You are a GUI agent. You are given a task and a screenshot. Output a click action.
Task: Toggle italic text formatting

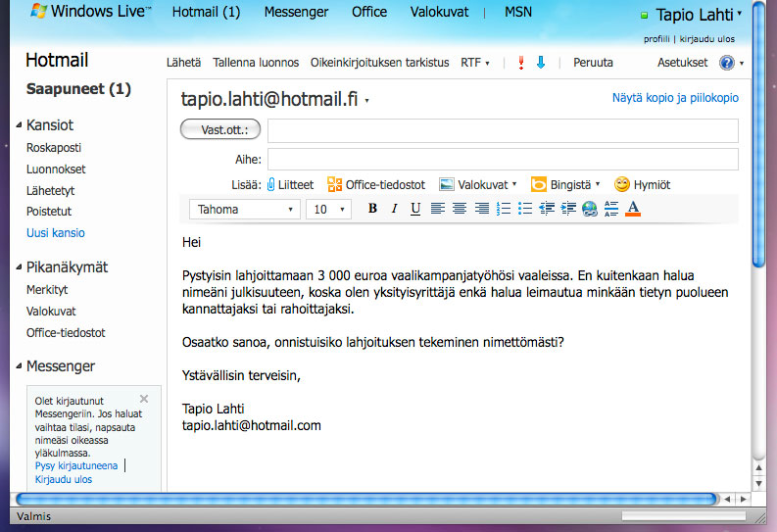395,209
